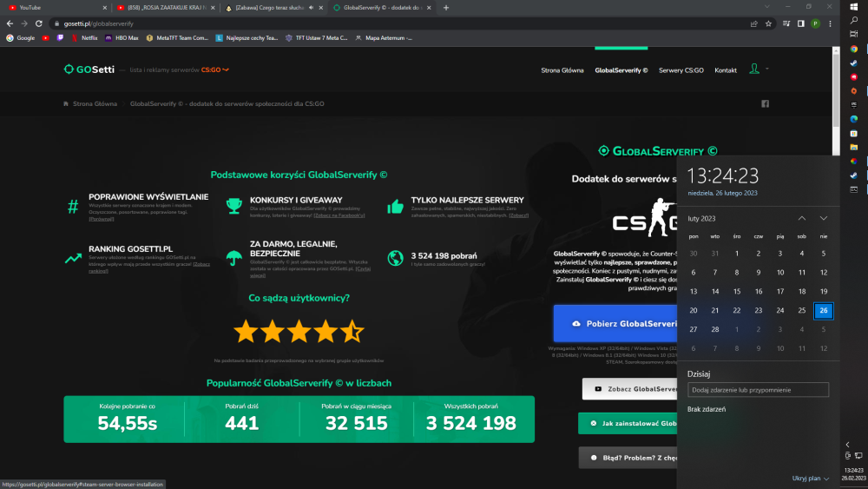Screen dimensions: 868x489
Task: Open Serwery CS:GO in site navigation
Action: [681, 70]
